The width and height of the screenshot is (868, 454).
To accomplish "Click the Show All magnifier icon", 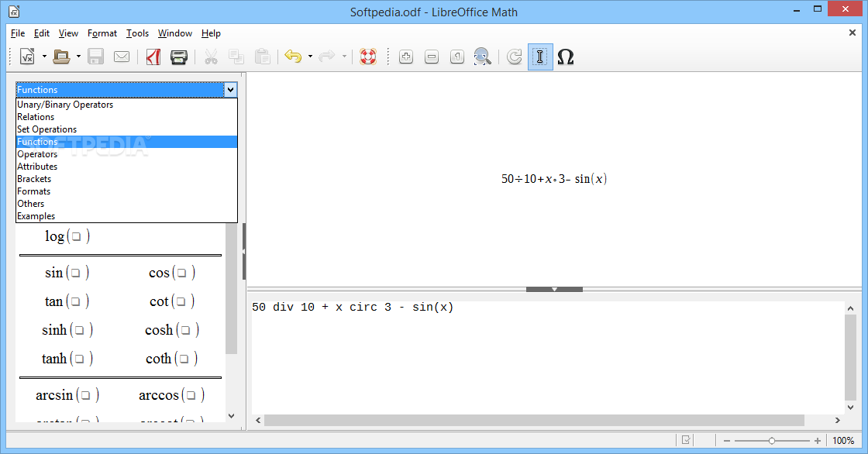I will coord(482,57).
